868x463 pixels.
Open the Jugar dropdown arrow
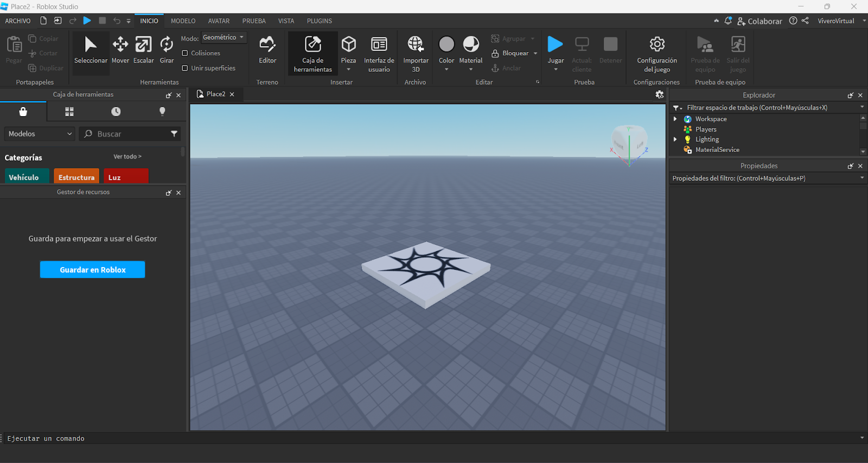[x=556, y=69]
